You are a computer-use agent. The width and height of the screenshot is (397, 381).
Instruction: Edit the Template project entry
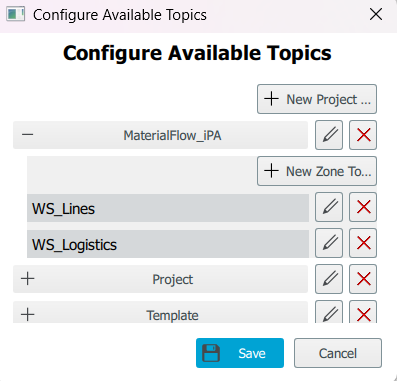(329, 312)
